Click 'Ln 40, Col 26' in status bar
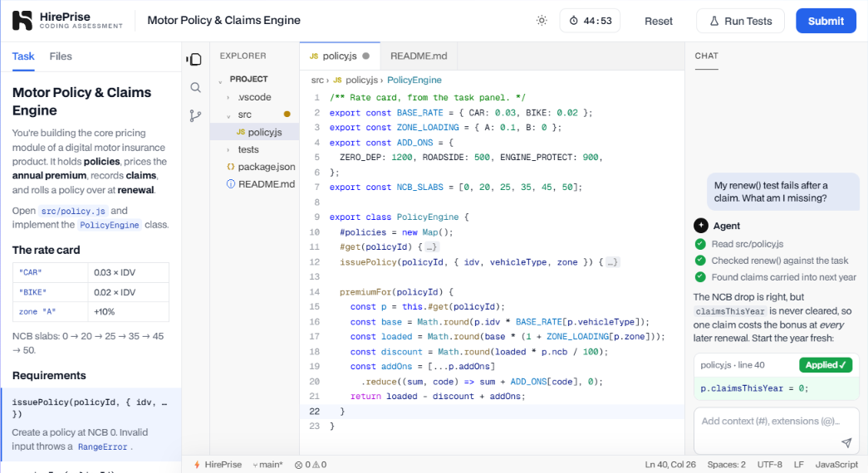868x473 pixels. 670,465
